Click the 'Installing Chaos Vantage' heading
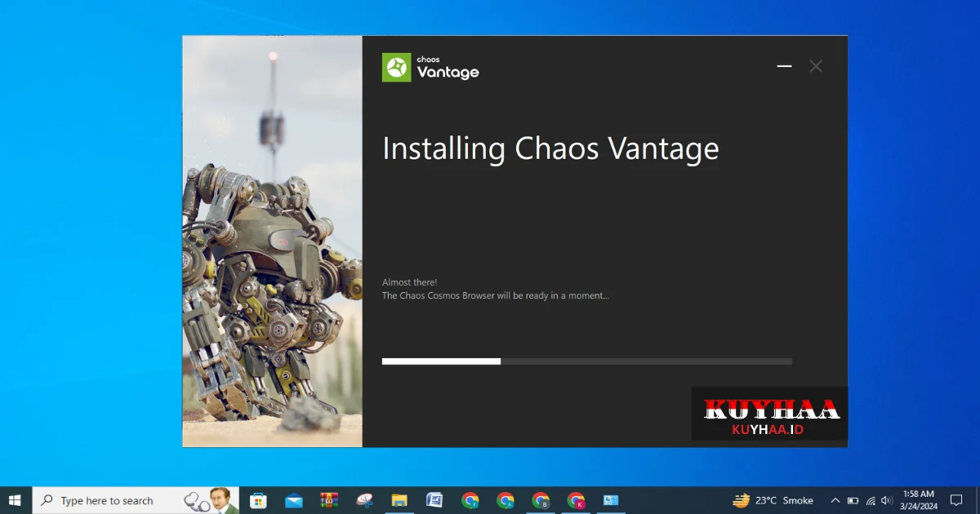 (550, 149)
